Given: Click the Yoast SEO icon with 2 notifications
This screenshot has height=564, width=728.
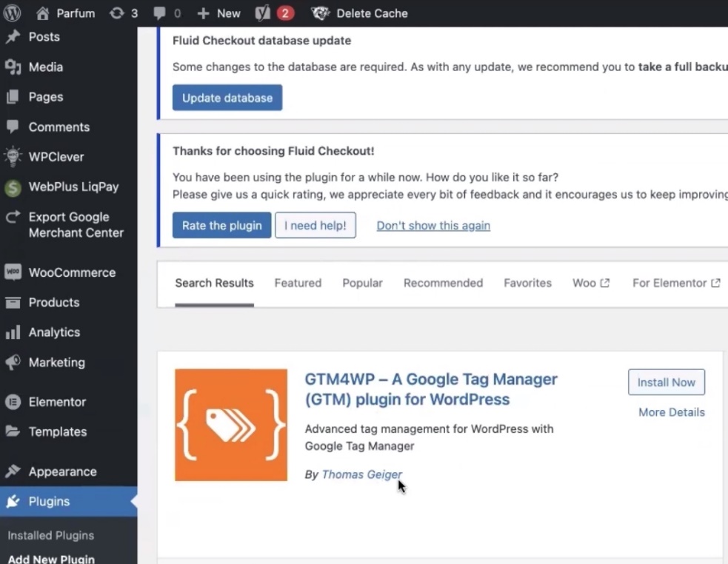Looking at the screenshot, I should pos(264,13).
